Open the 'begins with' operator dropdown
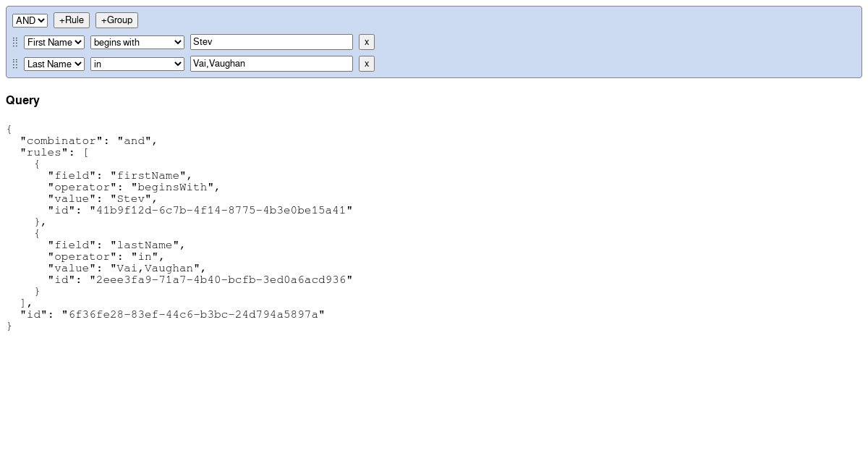The height and width of the screenshot is (456, 868). (137, 42)
